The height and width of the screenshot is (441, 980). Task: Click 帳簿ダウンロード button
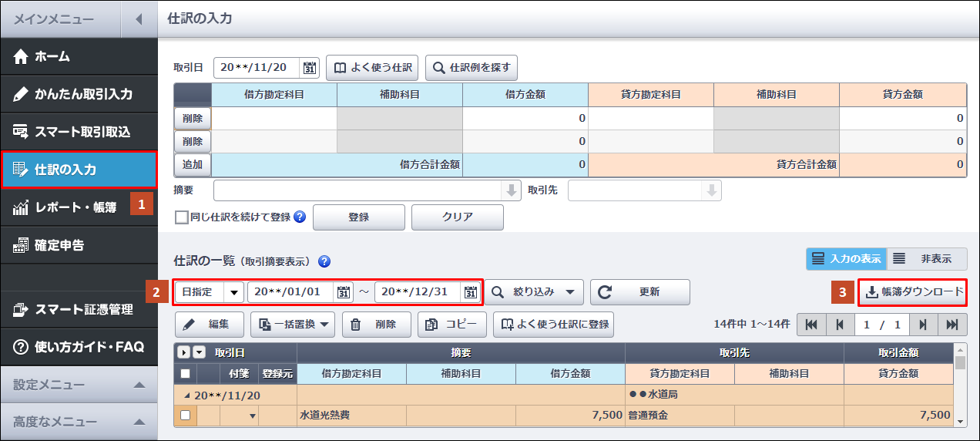[x=912, y=292]
